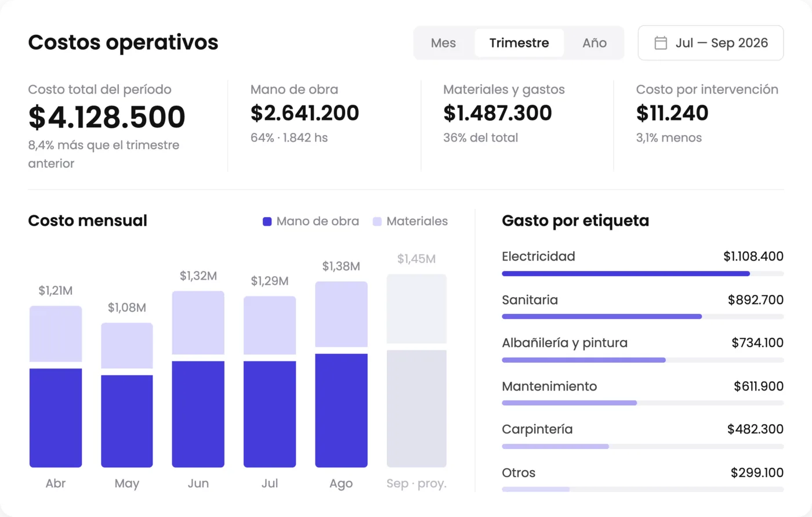The width and height of the screenshot is (812, 517).
Task: Toggle the Materiales legend swatch
Action: pyautogui.click(x=377, y=222)
